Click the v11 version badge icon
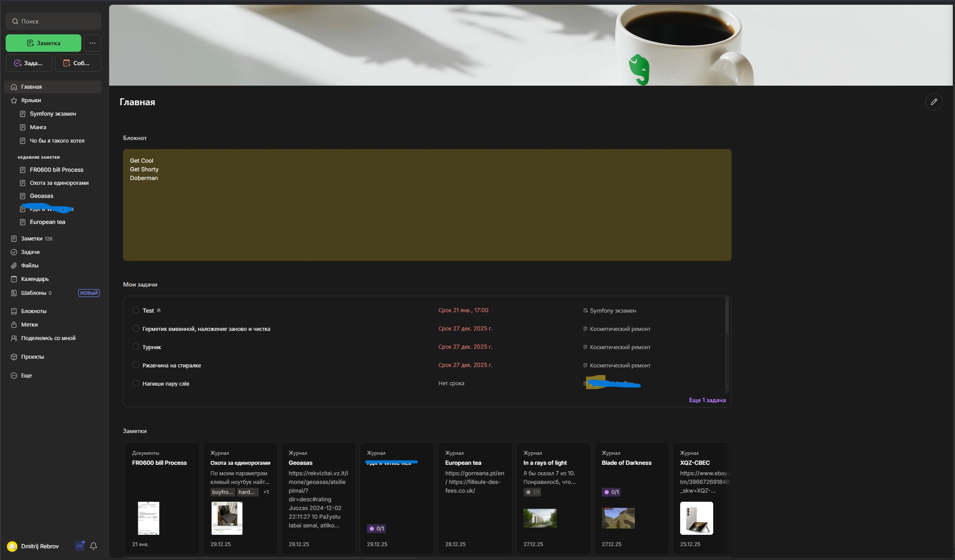 [x=80, y=546]
